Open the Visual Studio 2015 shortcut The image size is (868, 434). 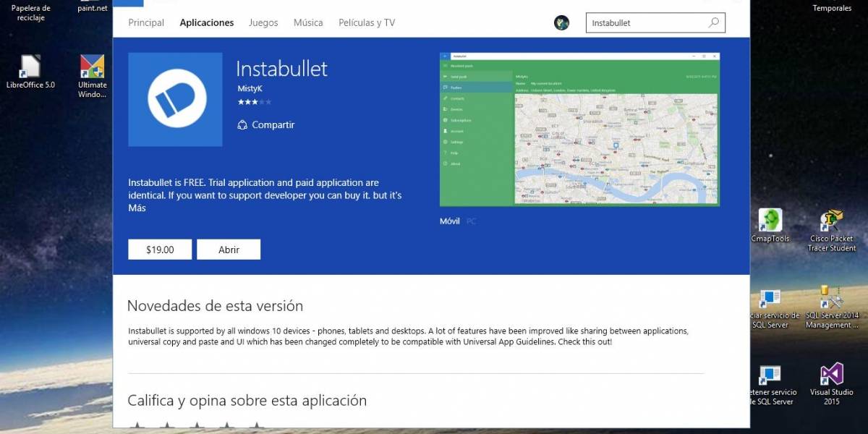[x=832, y=384]
